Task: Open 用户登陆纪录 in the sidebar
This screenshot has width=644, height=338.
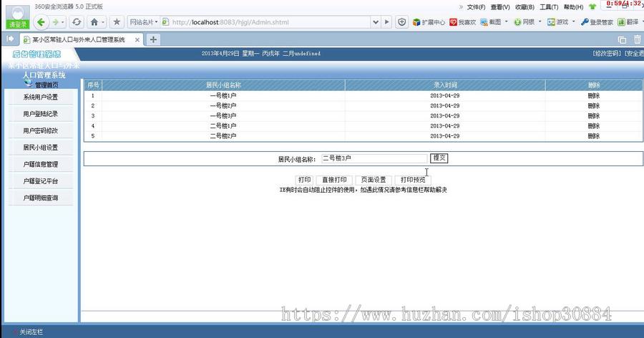Action: pos(40,114)
